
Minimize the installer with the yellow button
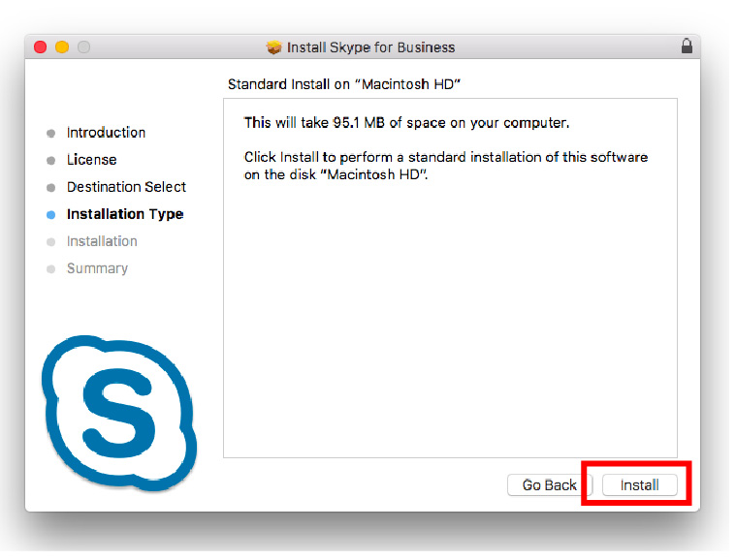tap(62, 47)
